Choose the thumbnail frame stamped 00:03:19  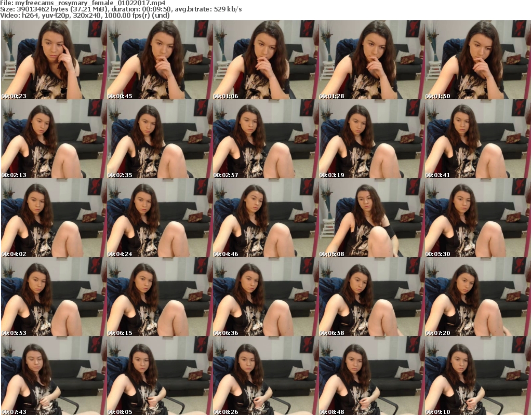[371, 139]
